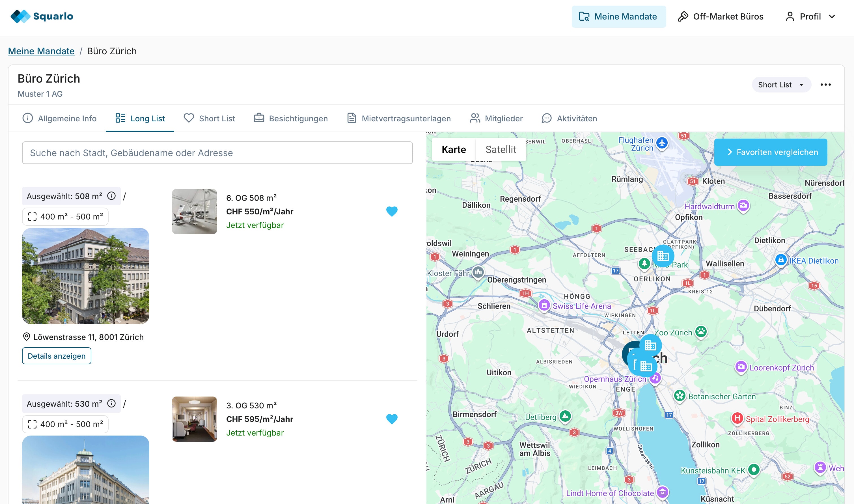
Task: Click the Zoo Zürich map pin
Action: pos(701,332)
